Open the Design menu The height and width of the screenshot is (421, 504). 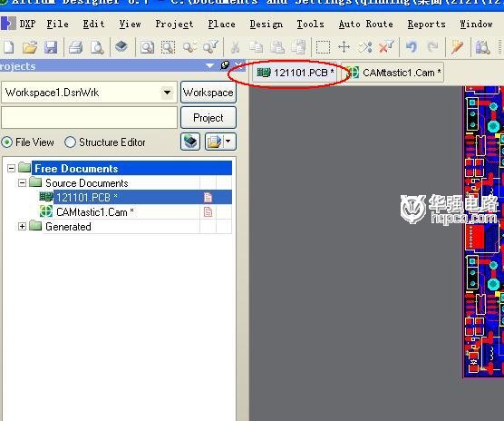[x=267, y=24]
